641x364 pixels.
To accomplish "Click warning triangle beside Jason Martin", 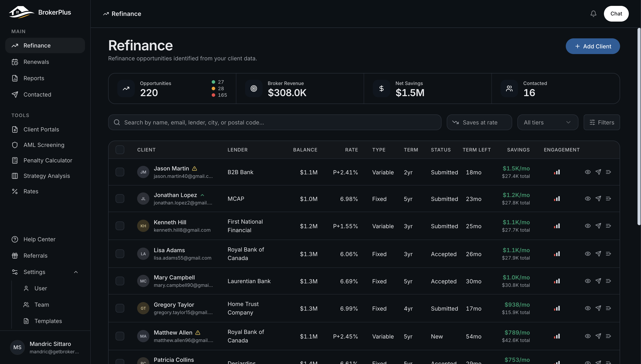I will (x=194, y=168).
